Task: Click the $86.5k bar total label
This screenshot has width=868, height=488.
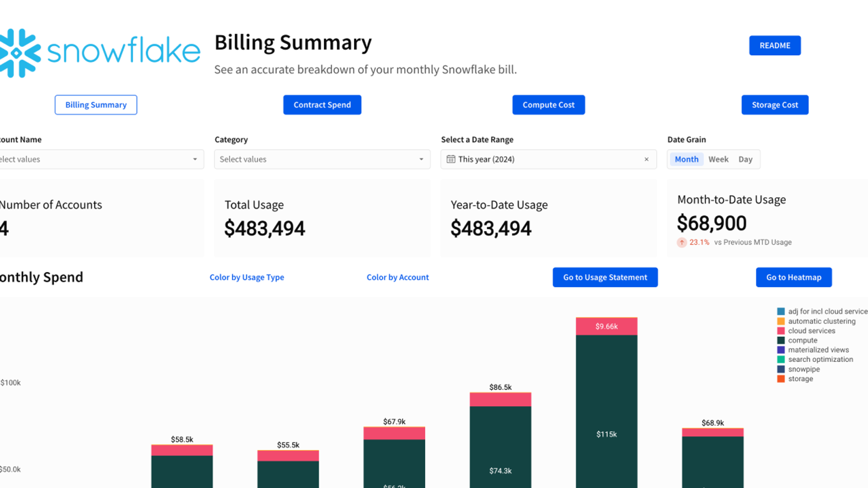Action: tap(500, 387)
